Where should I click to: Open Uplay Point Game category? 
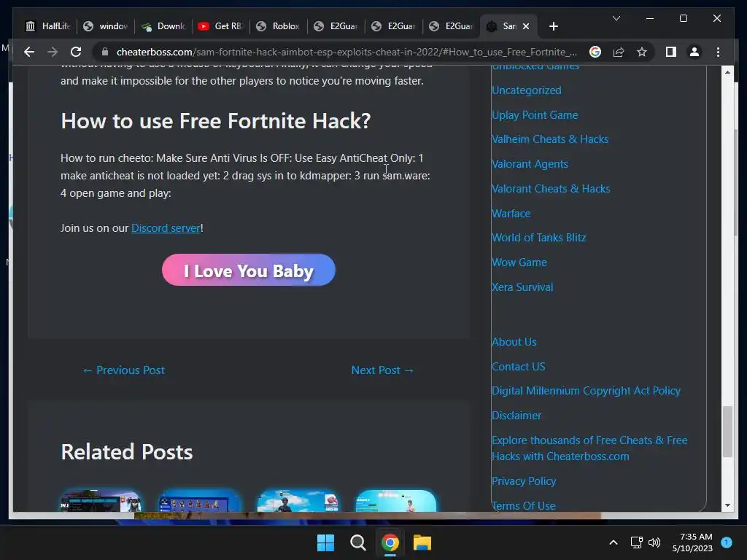click(535, 114)
